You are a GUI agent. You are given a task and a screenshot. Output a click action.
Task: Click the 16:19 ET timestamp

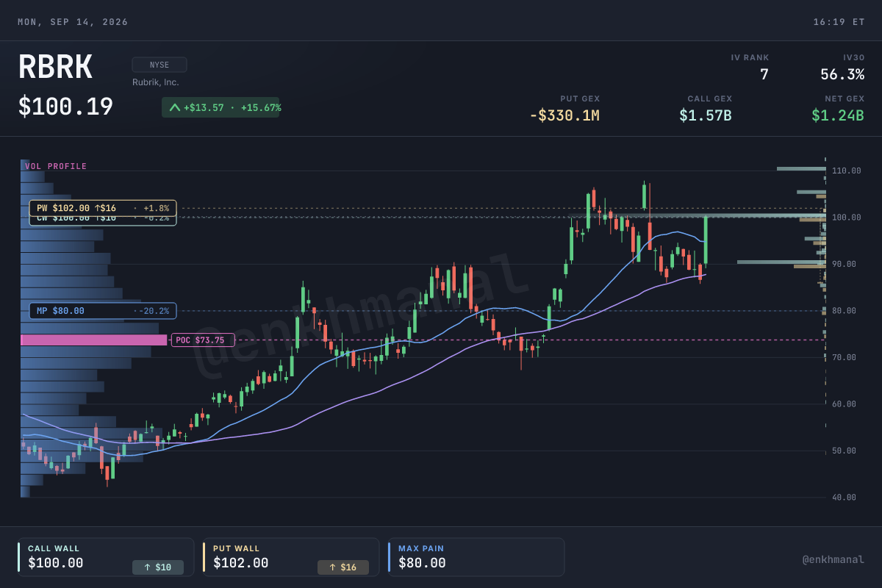click(x=839, y=22)
